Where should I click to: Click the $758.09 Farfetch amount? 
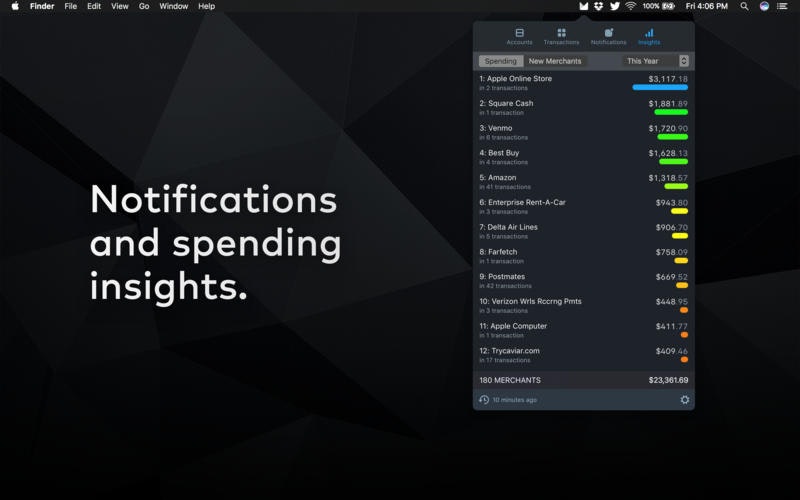coord(671,252)
